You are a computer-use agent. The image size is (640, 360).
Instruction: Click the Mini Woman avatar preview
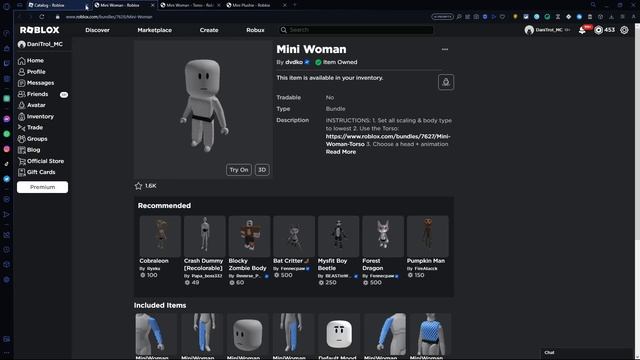click(203, 109)
